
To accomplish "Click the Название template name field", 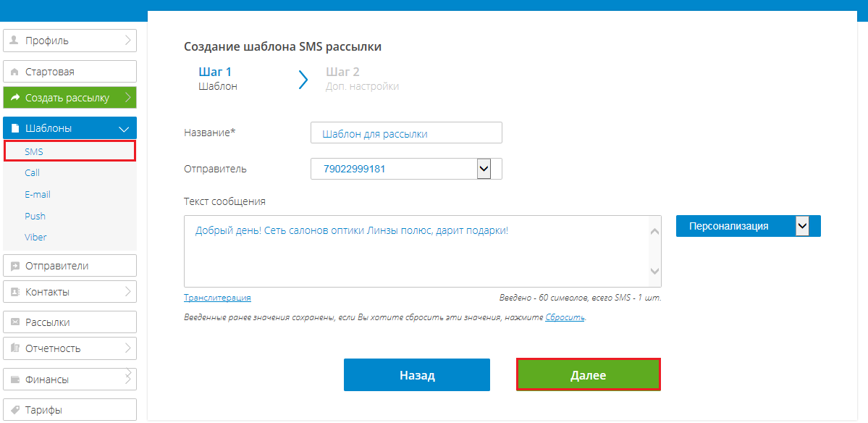I will click(x=405, y=134).
